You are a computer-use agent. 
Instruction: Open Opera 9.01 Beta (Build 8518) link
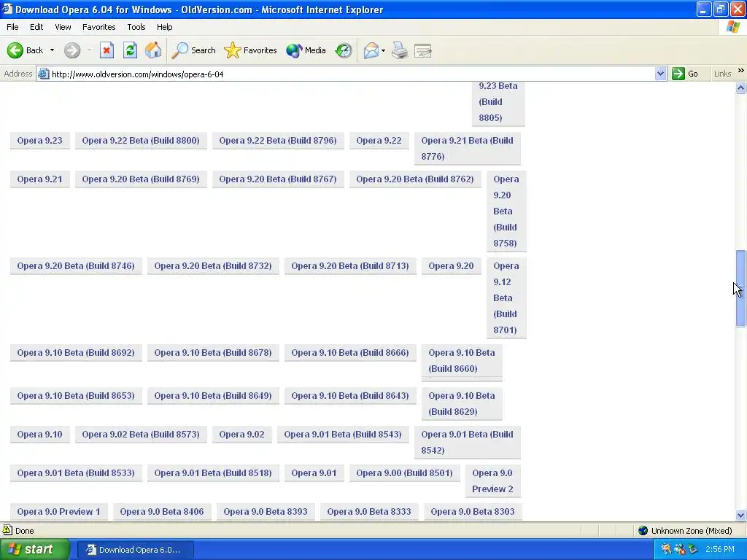[x=213, y=472]
